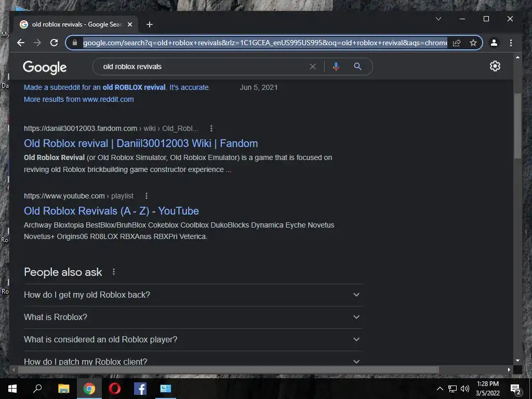
Task: Launch Opera from the taskbar
Action: pos(115,389)
